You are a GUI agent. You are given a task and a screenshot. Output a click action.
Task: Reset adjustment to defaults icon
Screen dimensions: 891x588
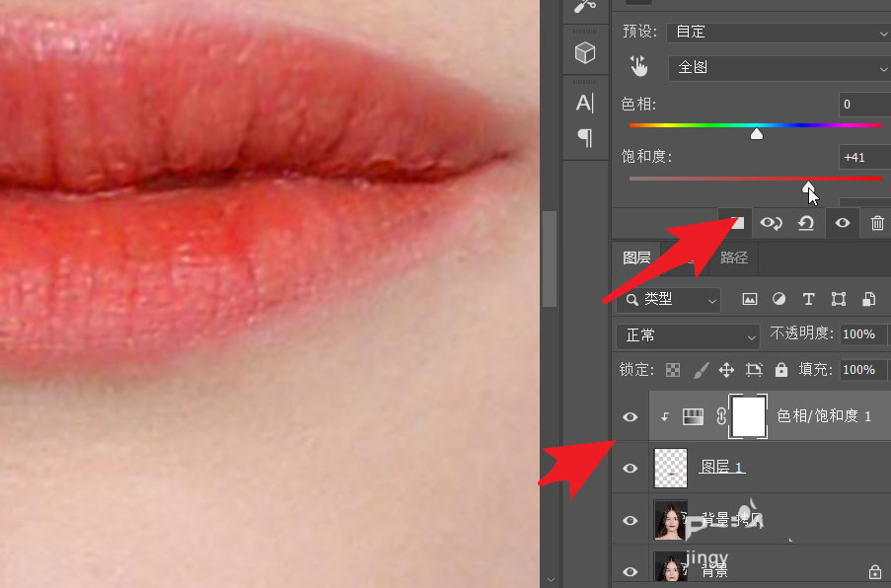[806, 223]
